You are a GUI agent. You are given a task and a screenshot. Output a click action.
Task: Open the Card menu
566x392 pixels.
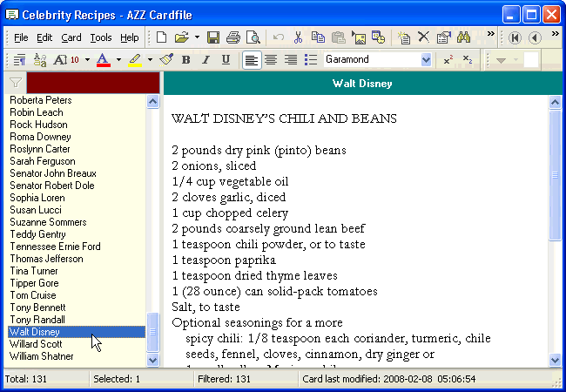click(71, 37)
